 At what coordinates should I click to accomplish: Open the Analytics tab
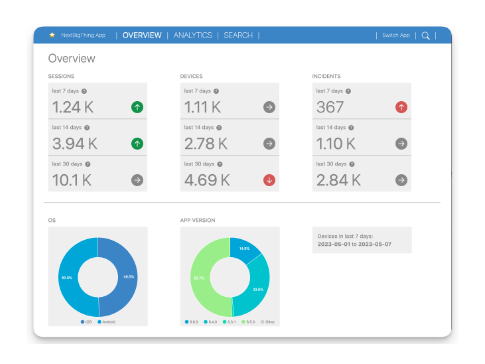(x=193, y=35)
